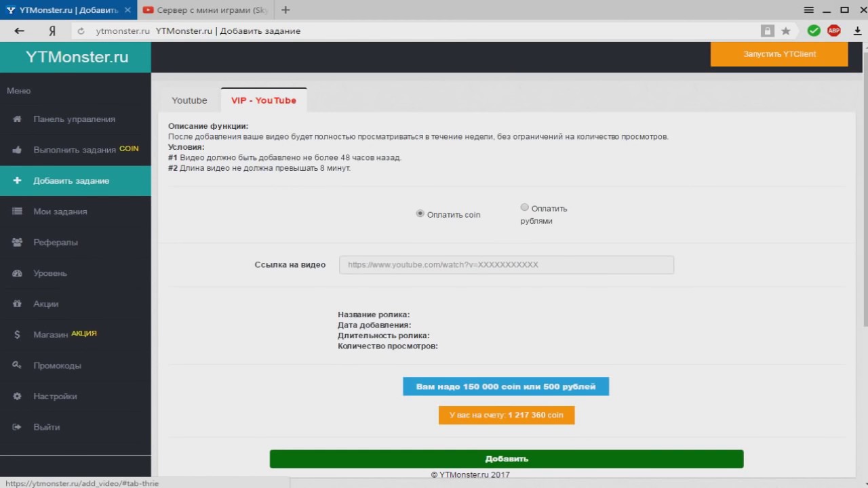Viewport: 868px width, 488px height.
Task: Switch to the Youtube tab
Action: (189, 100)
